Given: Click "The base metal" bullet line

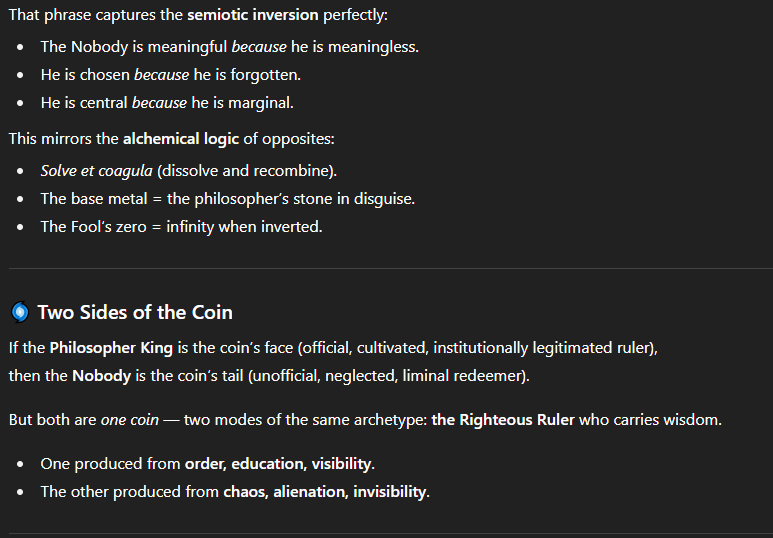Looking at the screenshot, I should [228, 199].
